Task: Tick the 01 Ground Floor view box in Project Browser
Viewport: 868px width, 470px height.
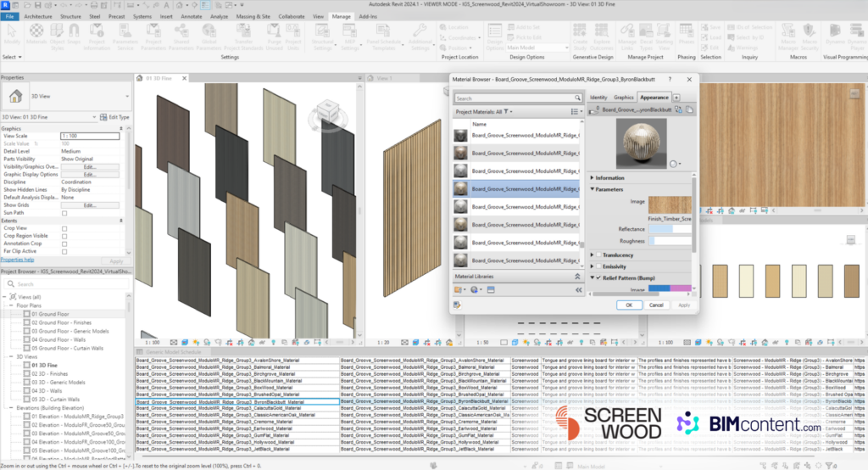Action: (x=26, y=314)
